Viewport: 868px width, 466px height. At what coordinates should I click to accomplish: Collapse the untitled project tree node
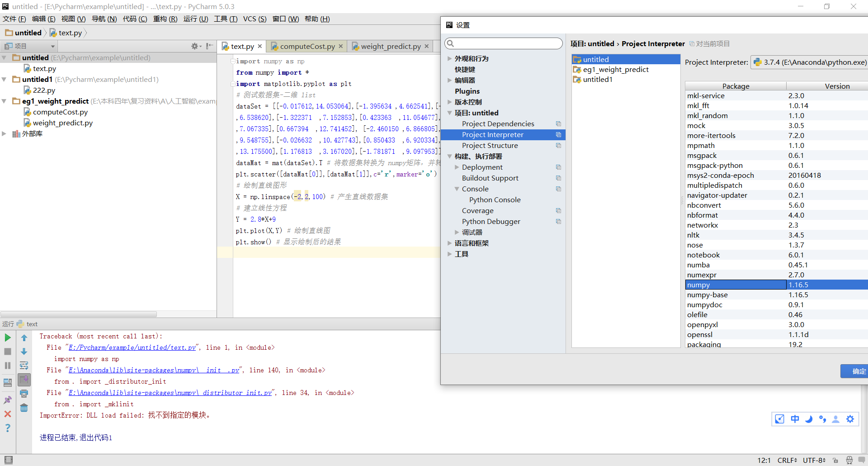(4, 58)
